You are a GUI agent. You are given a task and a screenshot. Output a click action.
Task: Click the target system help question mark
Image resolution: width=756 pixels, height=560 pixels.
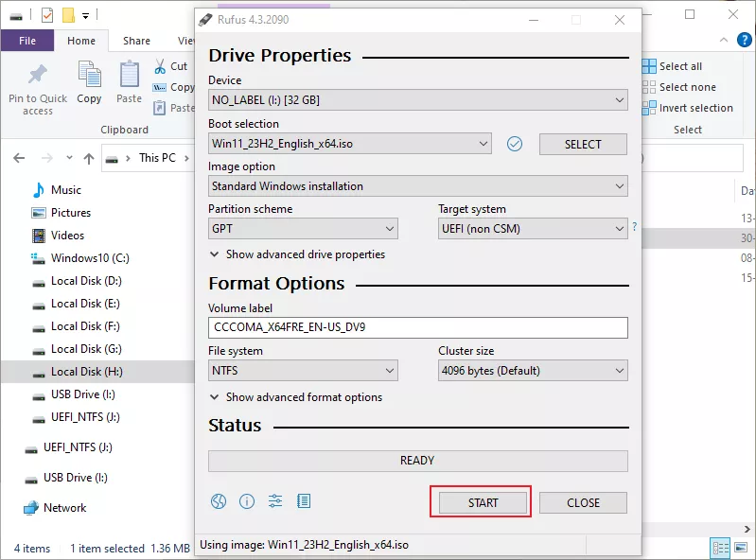(x=635, y=226)
